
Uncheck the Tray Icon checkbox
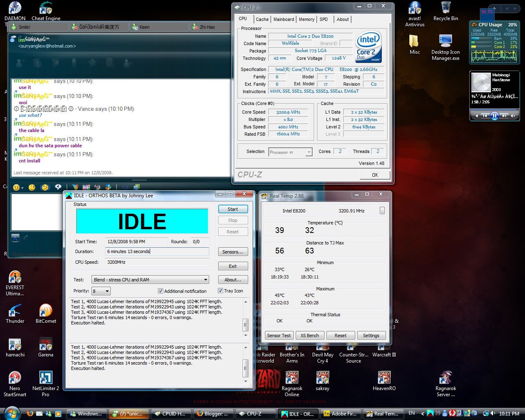pyautogui.click(x=220, y=291)
